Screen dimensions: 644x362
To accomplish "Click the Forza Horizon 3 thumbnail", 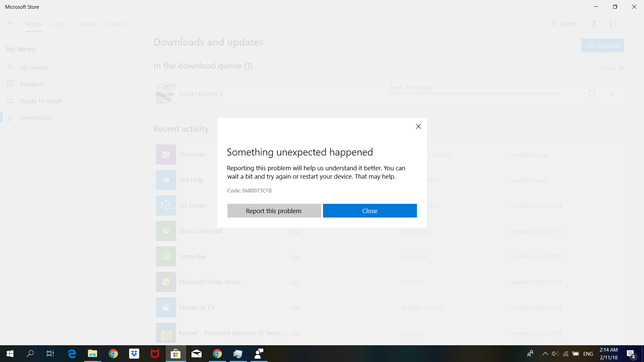I will (x=166, y=94).
